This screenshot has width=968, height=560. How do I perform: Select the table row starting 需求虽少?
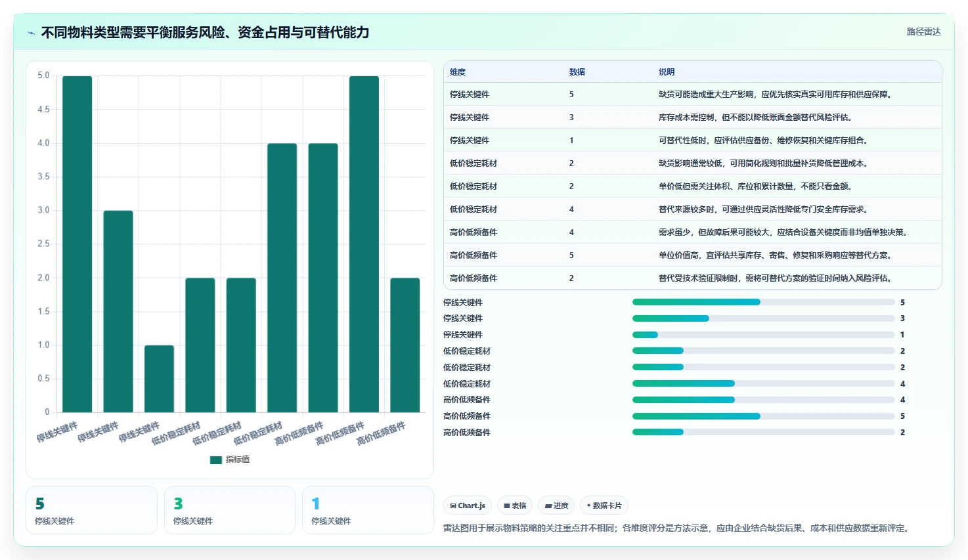[693, 232]
